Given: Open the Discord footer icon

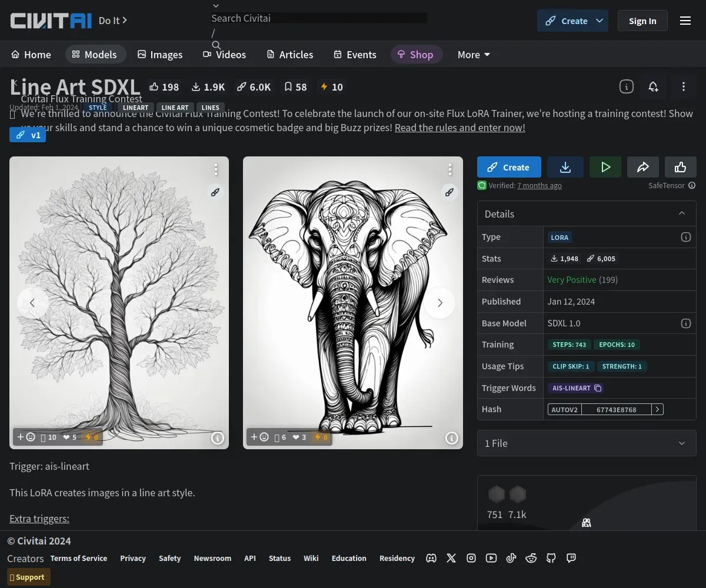Looking at the screenshot, I should tap(431, 558).
